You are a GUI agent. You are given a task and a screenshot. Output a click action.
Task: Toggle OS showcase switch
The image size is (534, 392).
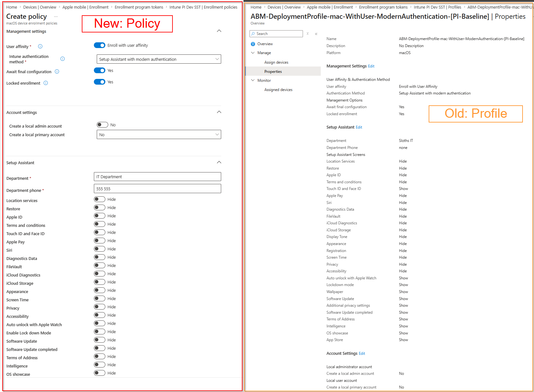coord(100,373)
